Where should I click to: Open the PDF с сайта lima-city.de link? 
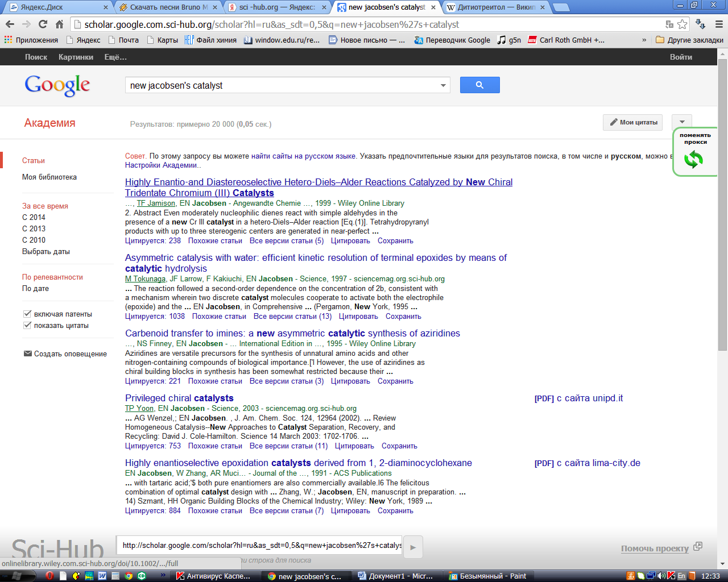tap(587, 463)
